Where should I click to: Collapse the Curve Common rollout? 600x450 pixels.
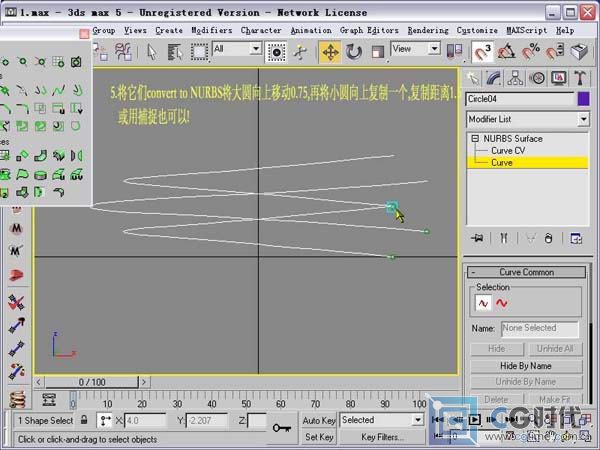(526, 272)
